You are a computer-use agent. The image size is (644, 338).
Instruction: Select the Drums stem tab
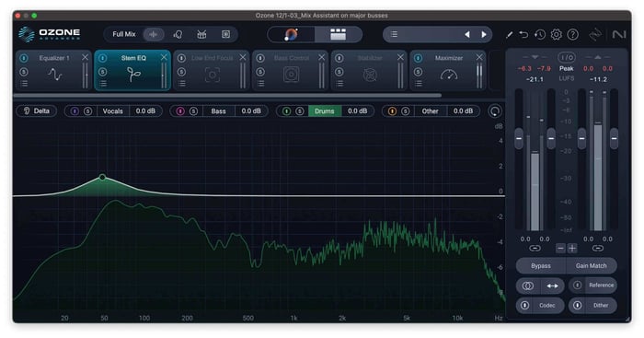tap(325, 111)
